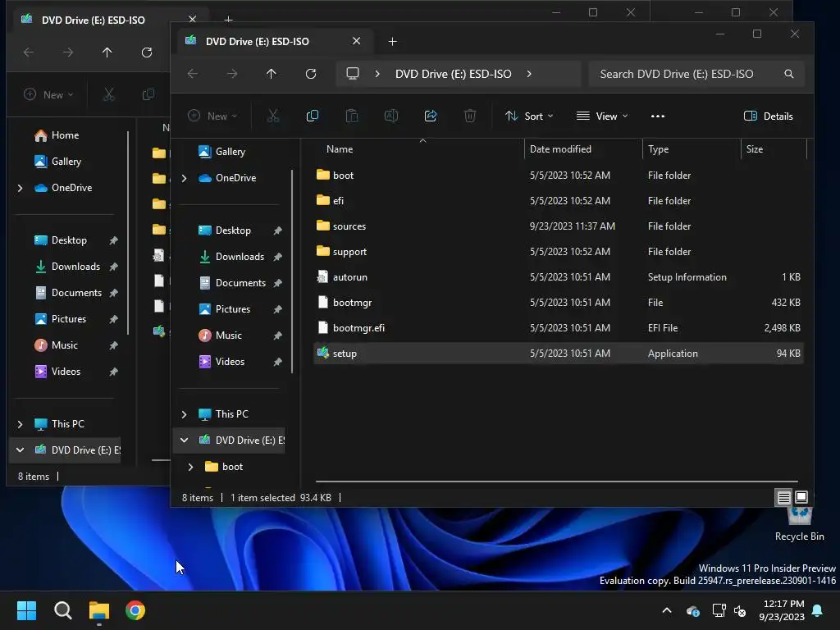840x630 pixels.
Task: Click the Refresh icon in front window
Action: (311, 74)
